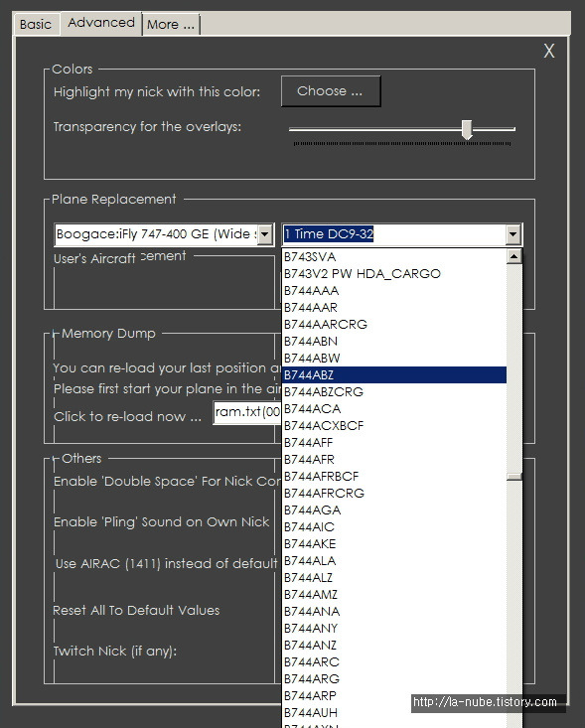Select B744AFRCRG entry
The image size is (585, 728).
coord(393,493)
